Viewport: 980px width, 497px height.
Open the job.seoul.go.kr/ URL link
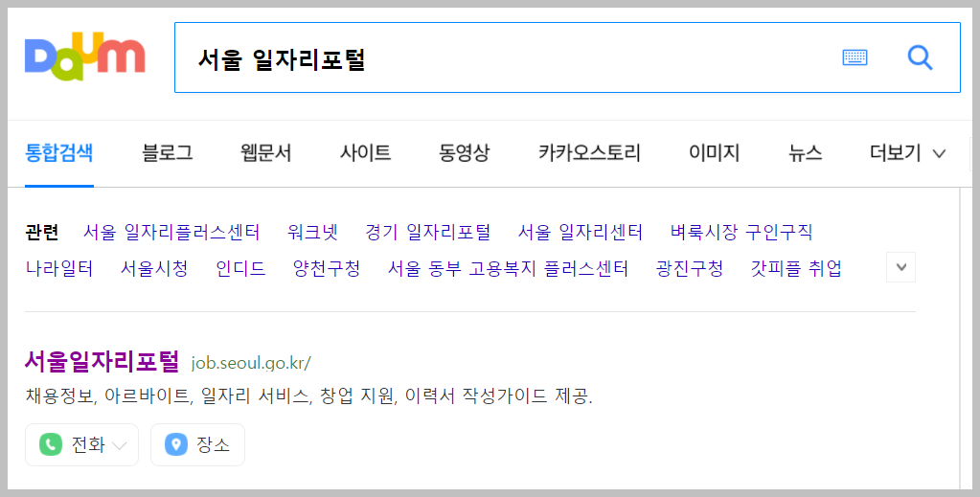tap(251, 363)
